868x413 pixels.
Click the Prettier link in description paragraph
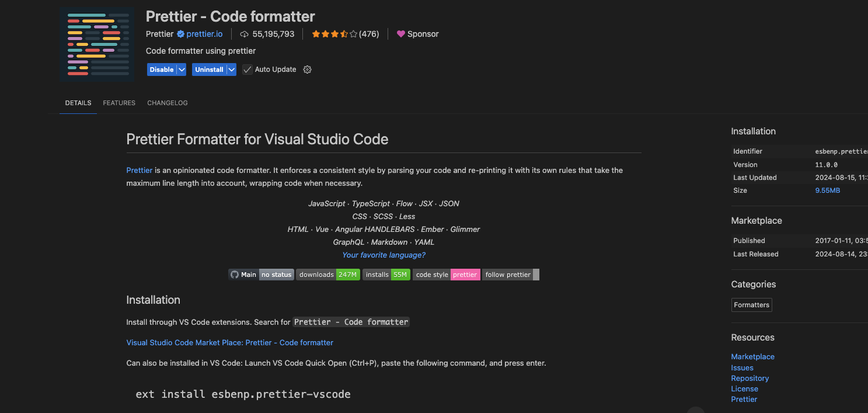(x=140, y=171)
